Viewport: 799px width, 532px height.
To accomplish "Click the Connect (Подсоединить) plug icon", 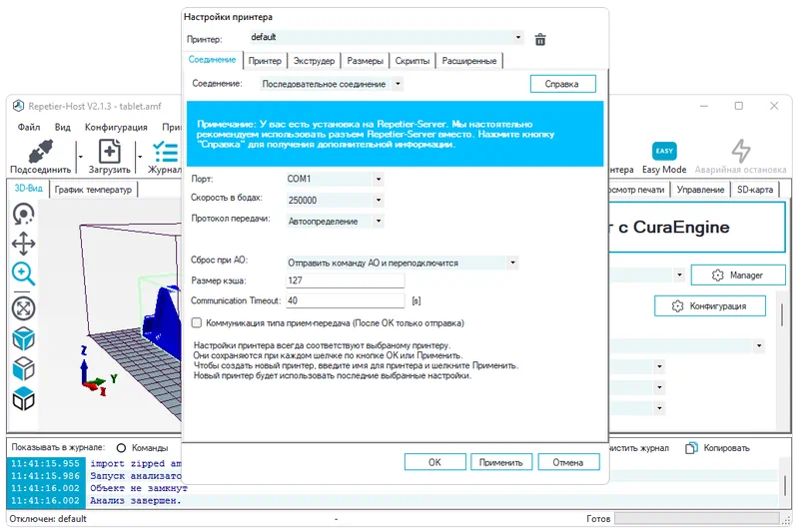I will 41,152.
